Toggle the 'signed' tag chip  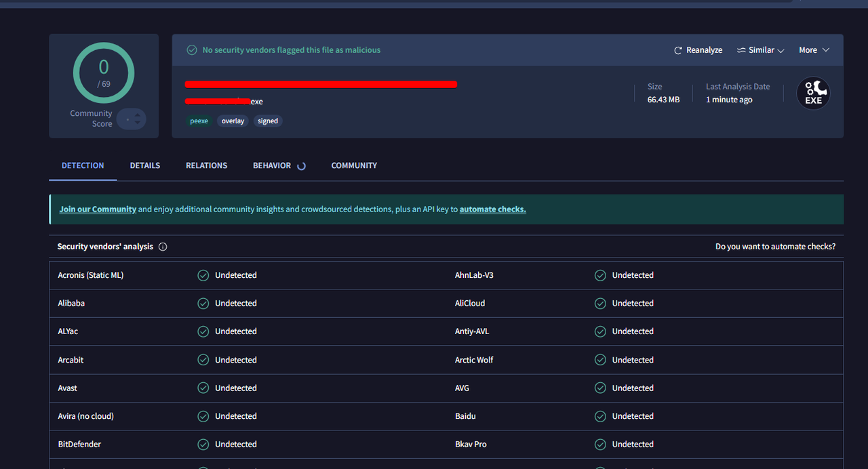pos(268,121)
